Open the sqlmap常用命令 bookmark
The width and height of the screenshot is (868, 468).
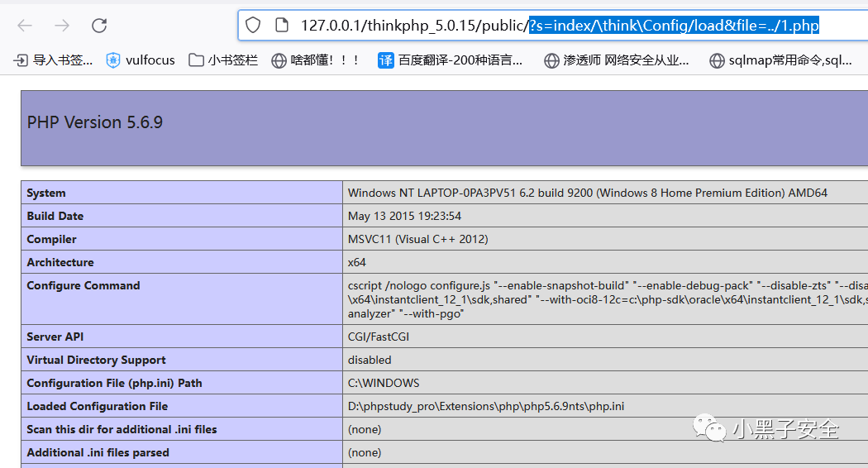780,60
